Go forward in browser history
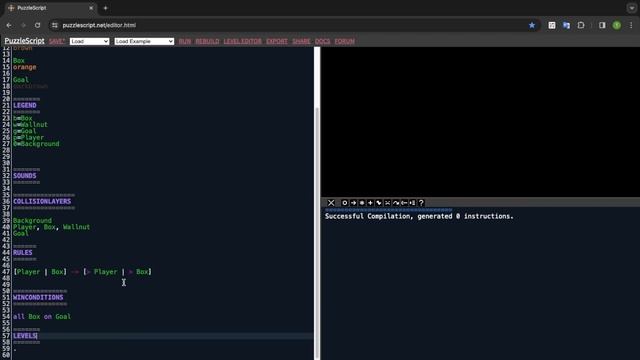This screenshot has width=640, height=360. (23, 25)
